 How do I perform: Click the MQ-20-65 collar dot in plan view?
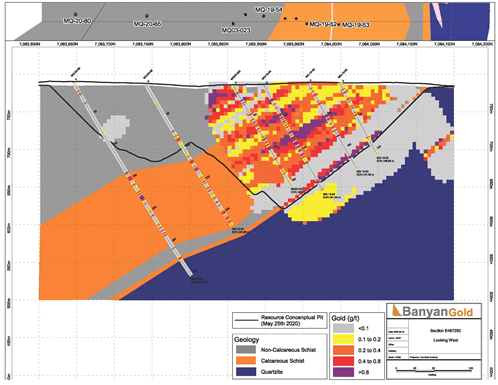147,16
